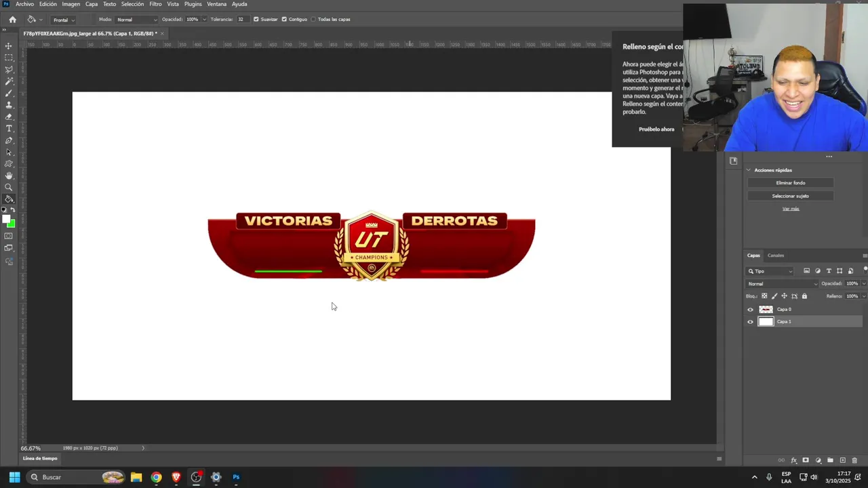The height and width of the screenshot is (488, 868).
Task: Open Filtro menu
Action: 155,4
